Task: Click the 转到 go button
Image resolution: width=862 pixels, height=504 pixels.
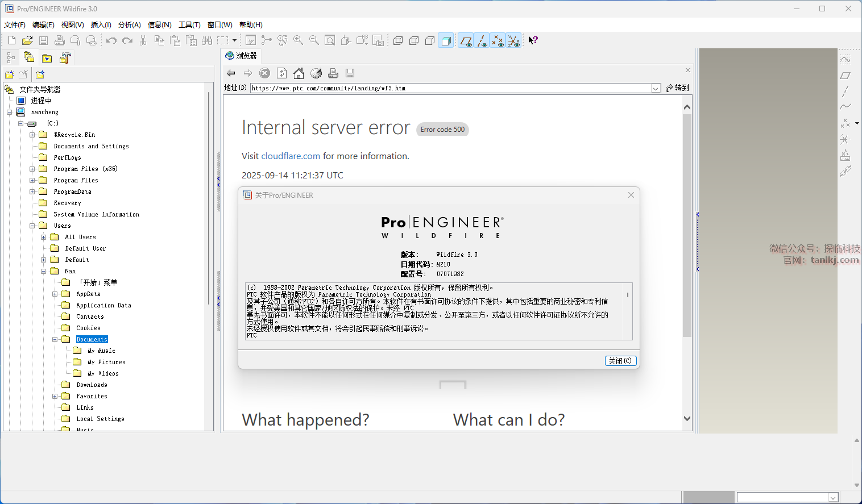Action: tap(677, 88)
